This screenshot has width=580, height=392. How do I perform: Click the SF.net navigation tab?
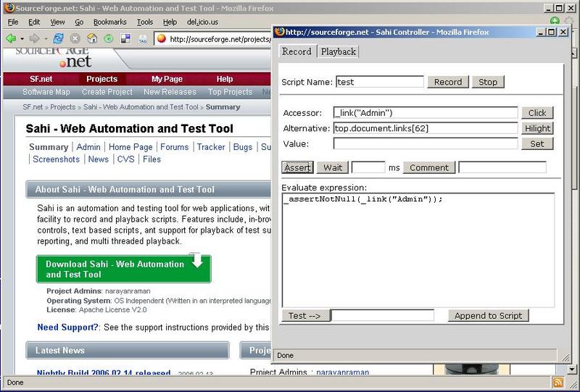[x=41, y=79]
